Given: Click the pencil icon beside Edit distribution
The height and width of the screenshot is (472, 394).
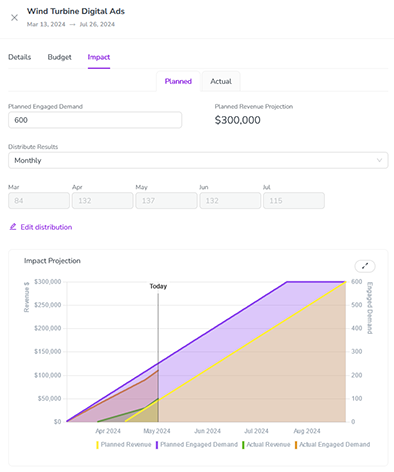Looking at the screenshot, I should (x=13, y=227).
